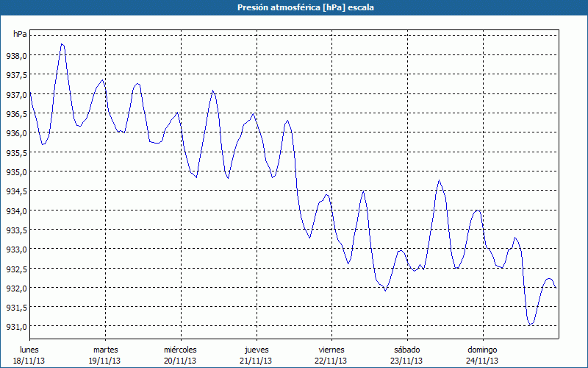Screen dimensions: 588x368
Task: Select the 'sábado' day label
Action: (406, 350)
